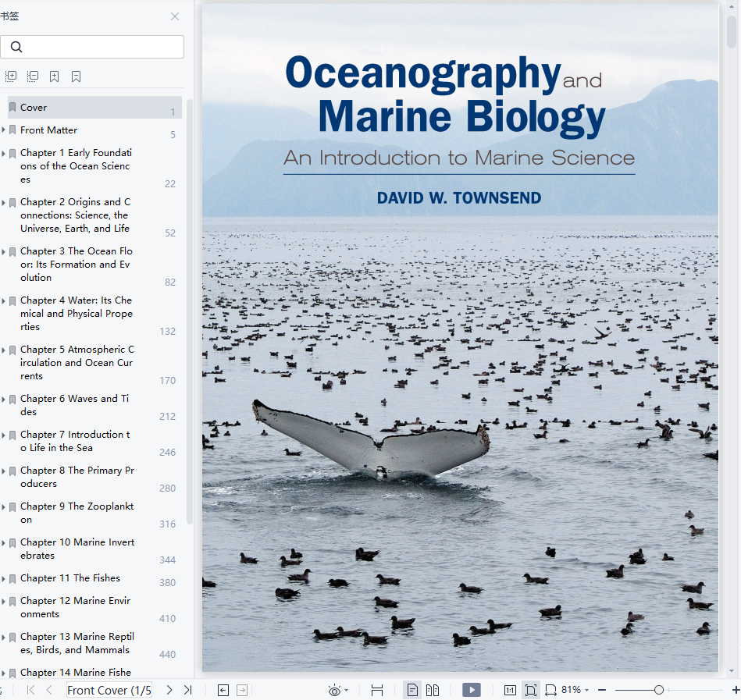
Task: Zoom out with the minus button
Action: pyautogui.click(x=601, y=690)
